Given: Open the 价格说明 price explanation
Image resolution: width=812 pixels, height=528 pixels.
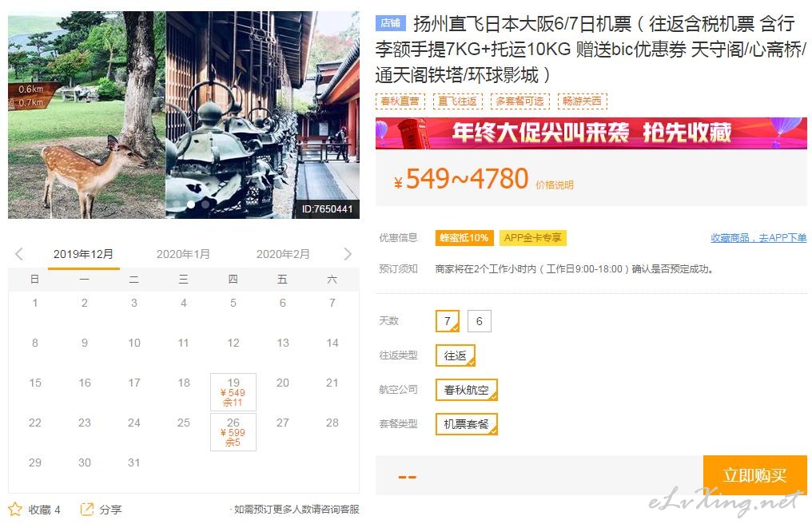Looking at the screenshot, I should pos(555,185).
